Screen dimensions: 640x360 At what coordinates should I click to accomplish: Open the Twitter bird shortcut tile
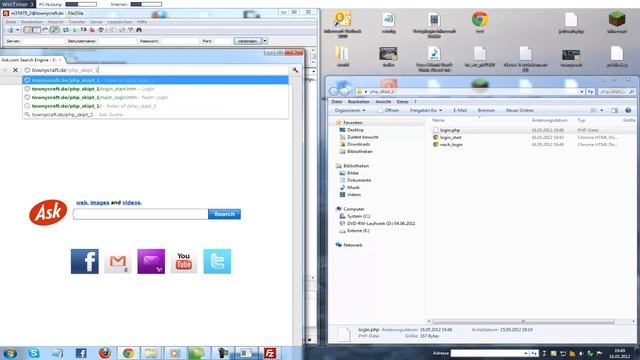[217, 261]
